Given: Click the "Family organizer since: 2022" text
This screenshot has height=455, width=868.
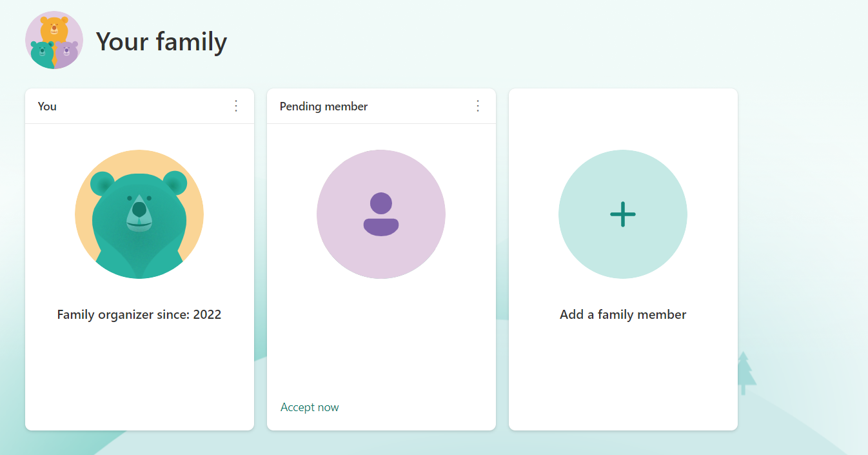Looking at the screenshot, I should [x=139, y=315].
